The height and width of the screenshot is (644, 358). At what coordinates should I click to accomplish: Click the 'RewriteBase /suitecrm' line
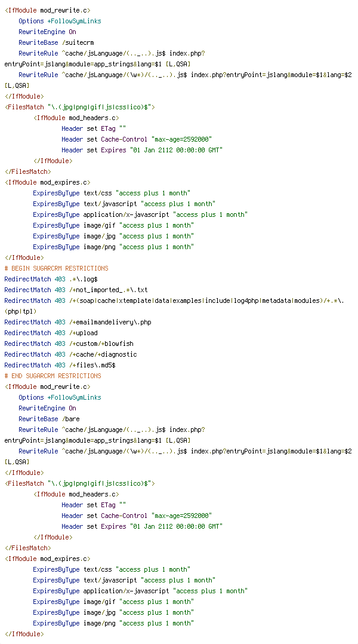coord(57,42)
